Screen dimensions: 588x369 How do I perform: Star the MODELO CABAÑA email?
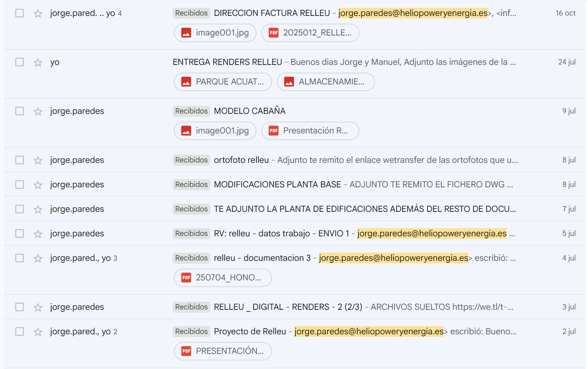coord(38,111)
